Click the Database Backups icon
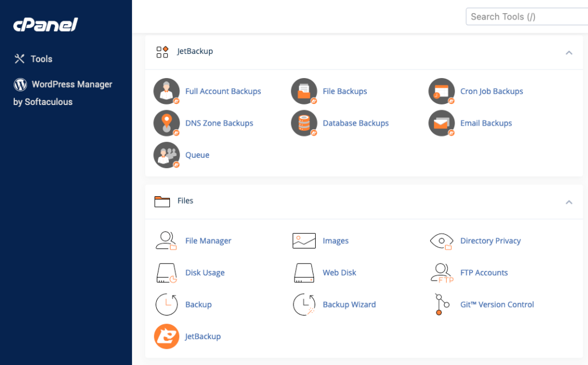 (304, 123)
